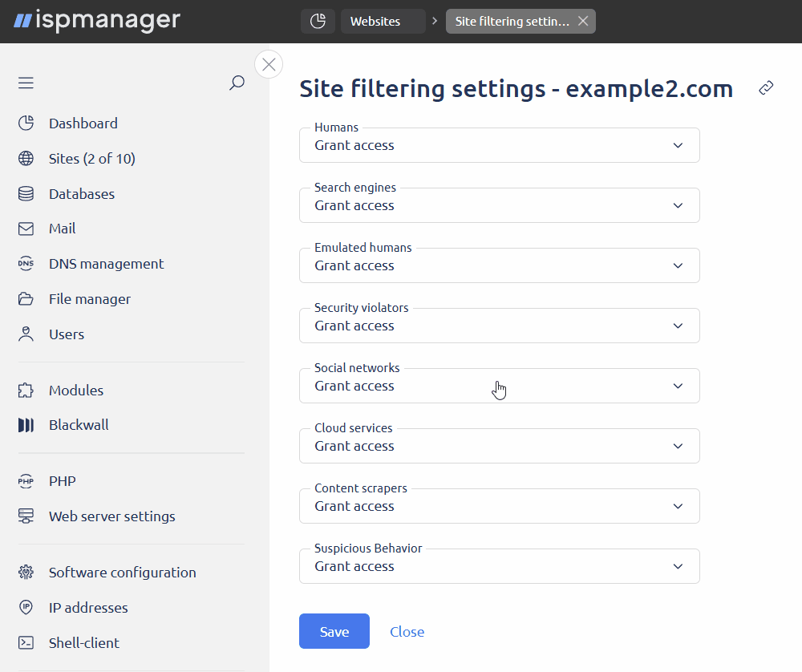Open the sidebar search magnifier icon
Image resolution: width=802 pixels, height=672 pixels.
237,83
